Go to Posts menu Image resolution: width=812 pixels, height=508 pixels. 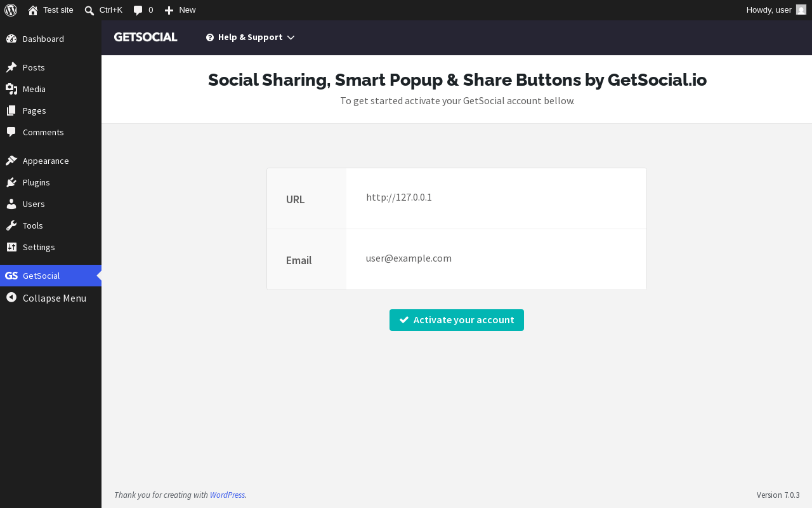click(x=34, y=67)
